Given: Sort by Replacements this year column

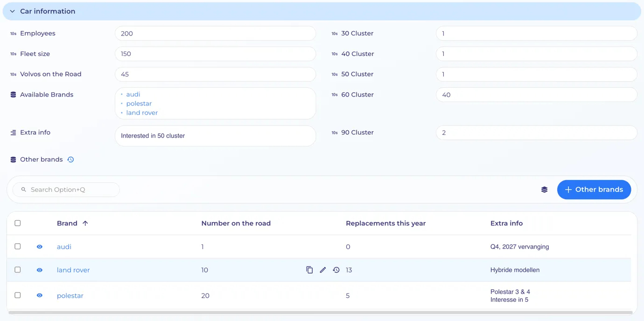Looking at the screenshot, I should point(385,223).
